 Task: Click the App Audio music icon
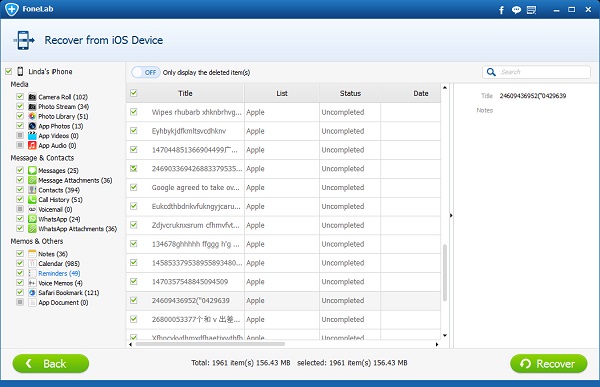[x=32, y=145]
